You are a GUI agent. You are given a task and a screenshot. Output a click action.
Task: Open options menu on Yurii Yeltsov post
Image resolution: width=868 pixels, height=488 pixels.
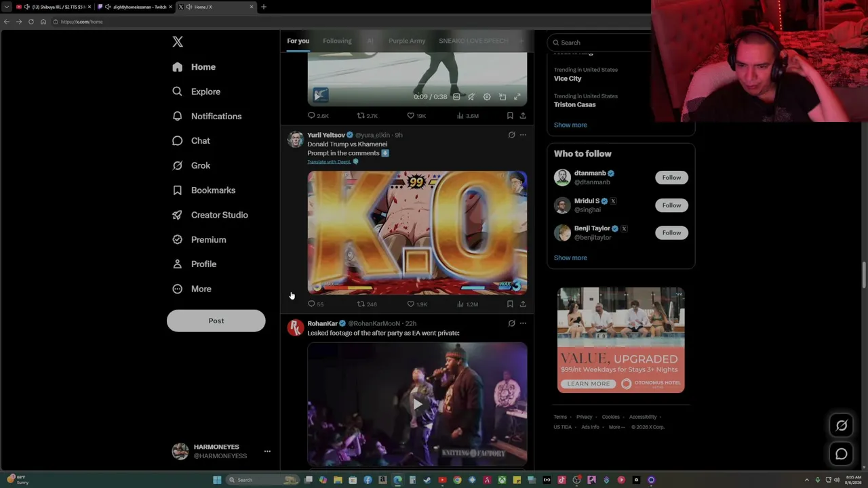click(x=523, y=135)
